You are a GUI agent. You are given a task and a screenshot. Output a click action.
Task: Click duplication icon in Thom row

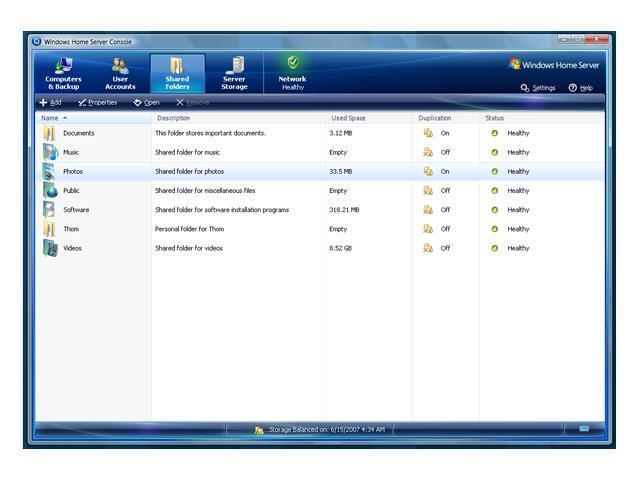(x=428, y=229)
